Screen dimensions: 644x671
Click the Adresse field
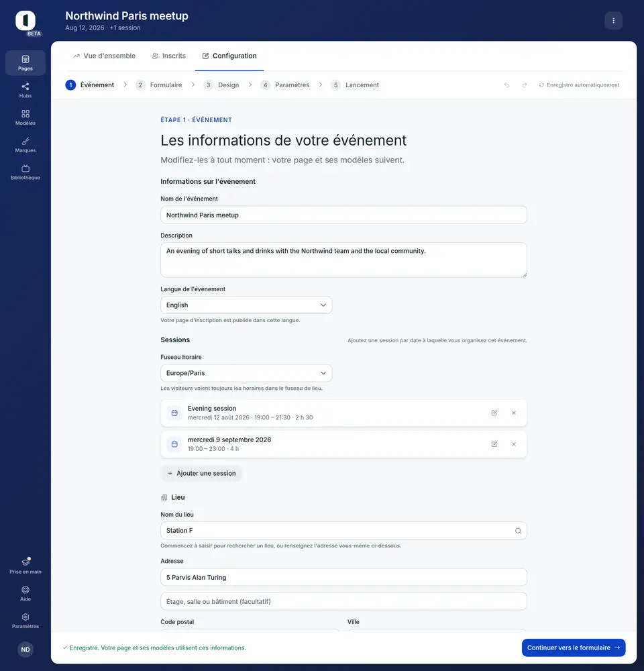click(x=343, y=577)
